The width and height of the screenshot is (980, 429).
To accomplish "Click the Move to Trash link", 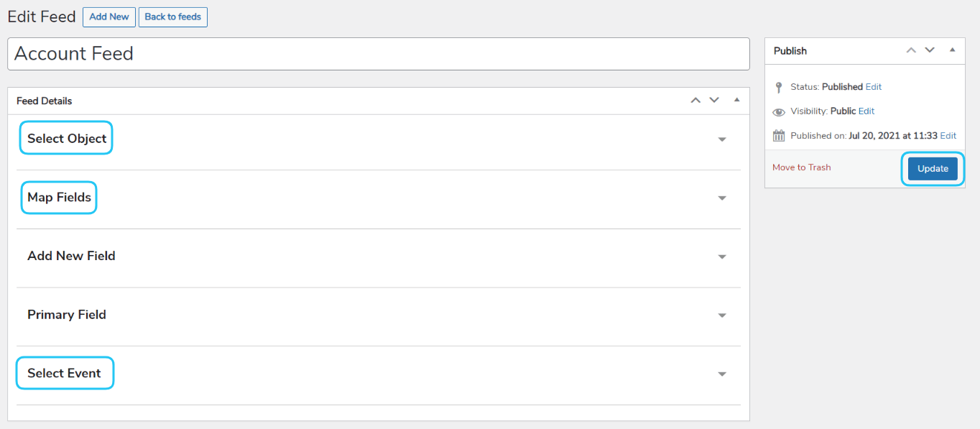I will pos(801,167).
